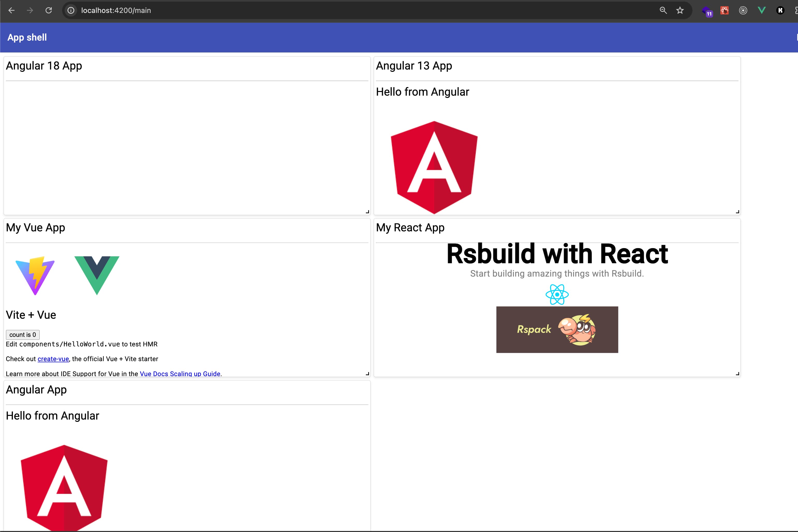The height and width of the screenshot is (532, 798).
Task: Grab resize handle of Angular 18 App panel
Action: (x=367, y=212)
